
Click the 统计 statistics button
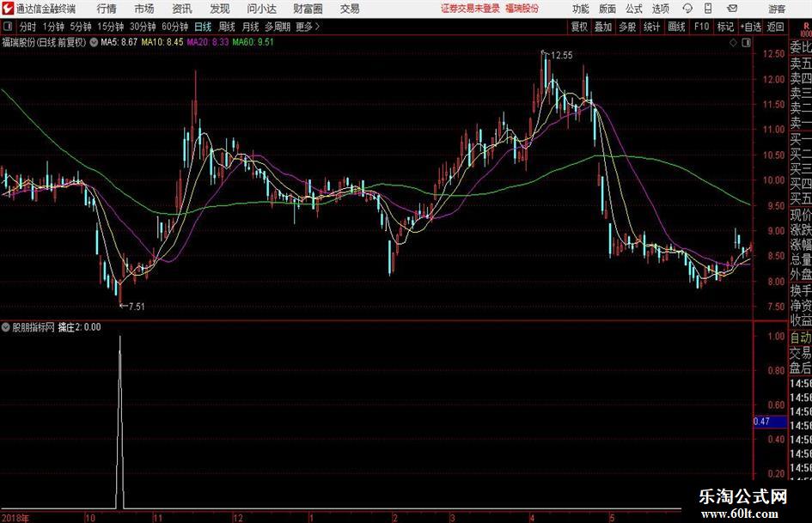click(x=651, y=27)
